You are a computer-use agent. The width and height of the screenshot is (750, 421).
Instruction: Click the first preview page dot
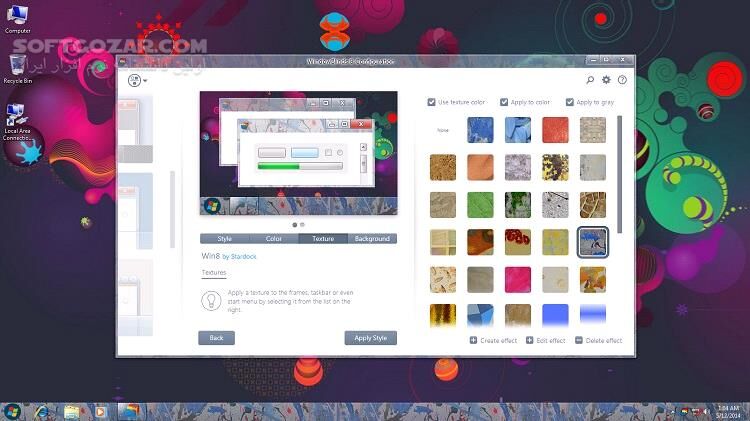295,224
